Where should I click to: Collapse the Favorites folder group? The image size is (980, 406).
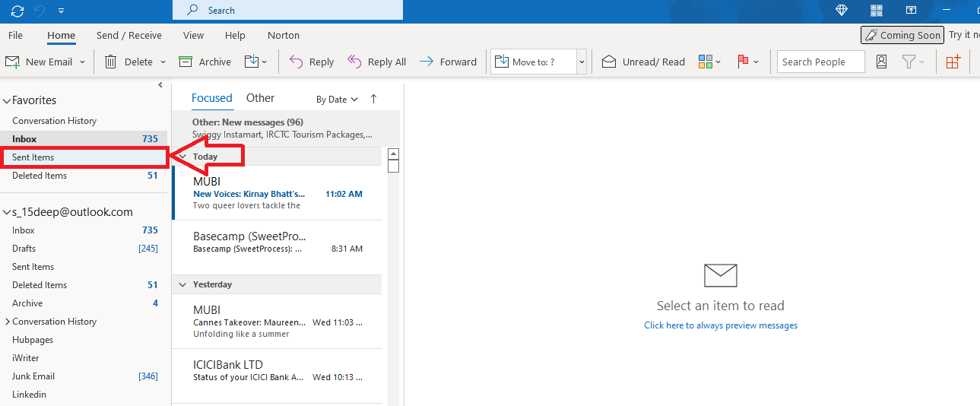point(7,100)
